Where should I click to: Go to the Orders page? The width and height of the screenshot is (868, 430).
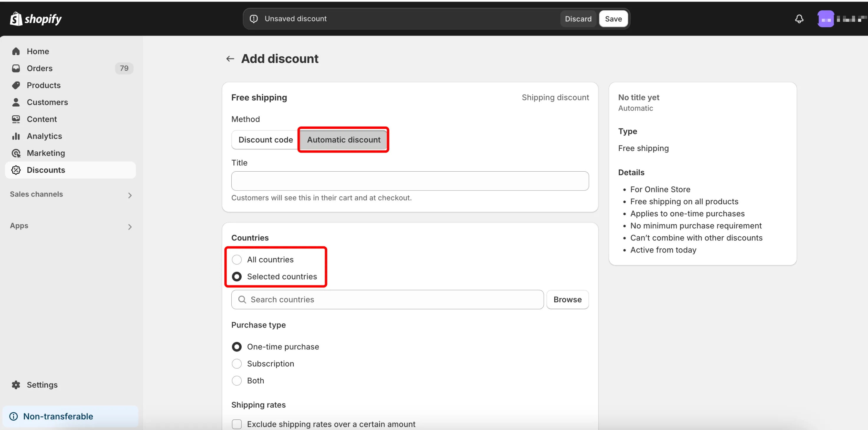(x=70, y=68)
